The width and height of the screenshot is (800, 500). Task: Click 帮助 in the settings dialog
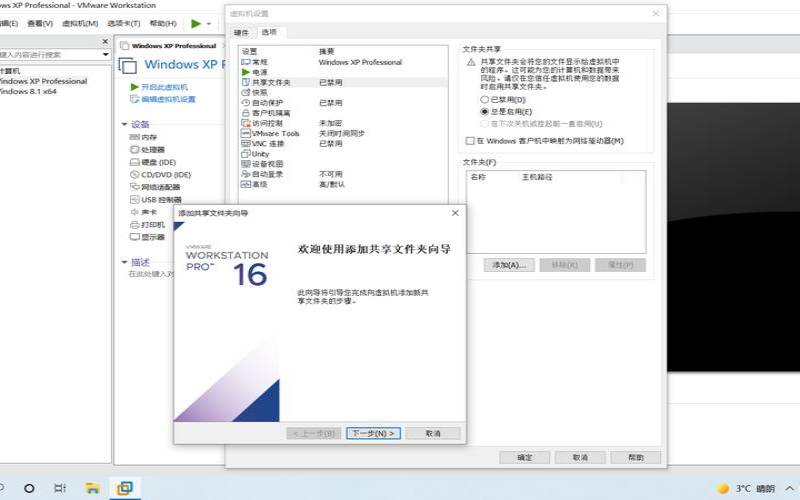(636, 457)
